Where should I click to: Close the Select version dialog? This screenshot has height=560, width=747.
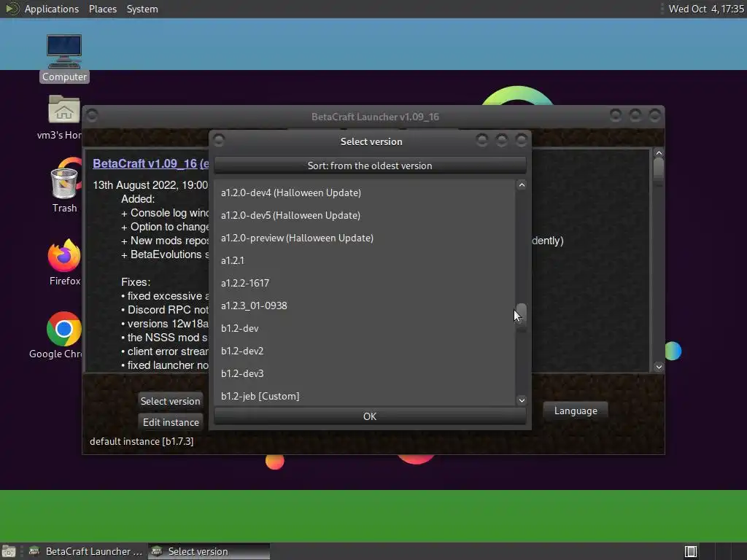tap(521, 140)
